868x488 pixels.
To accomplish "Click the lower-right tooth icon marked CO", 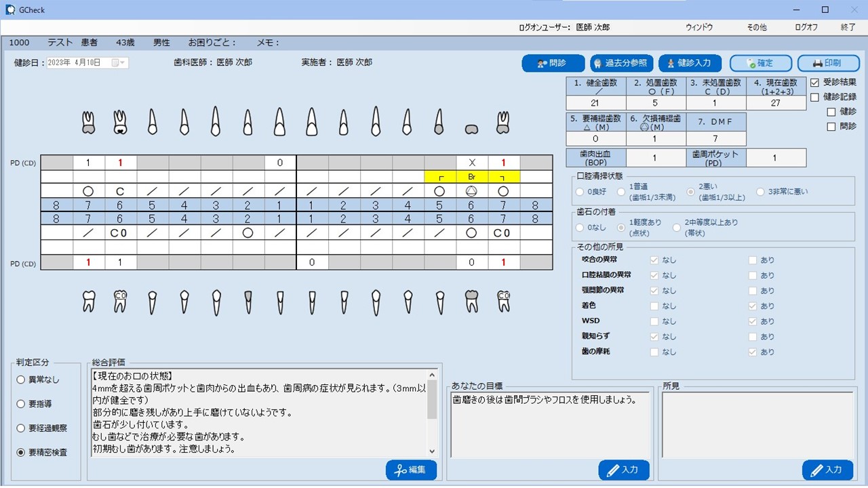I will 503,301.
